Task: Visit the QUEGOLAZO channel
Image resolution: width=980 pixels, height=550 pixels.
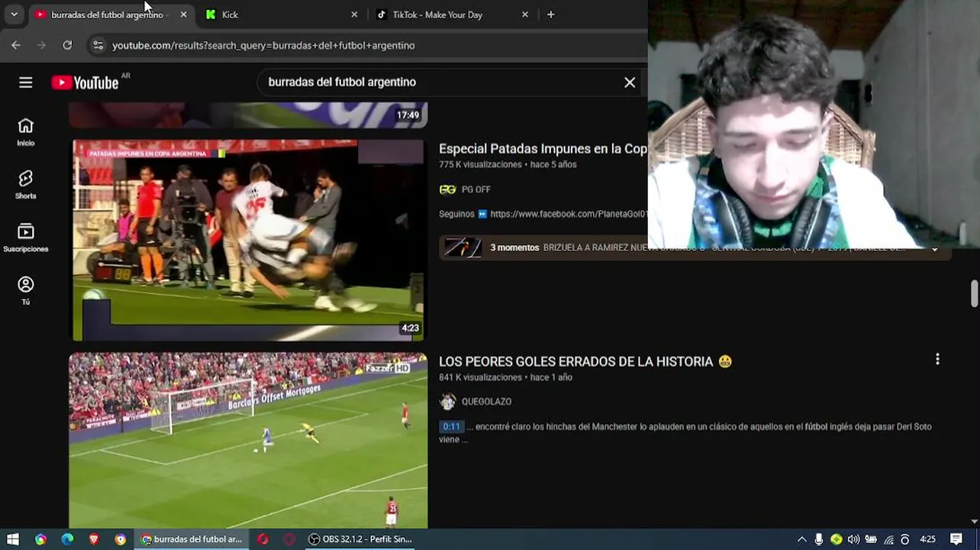Action: [x=486, y=401]
